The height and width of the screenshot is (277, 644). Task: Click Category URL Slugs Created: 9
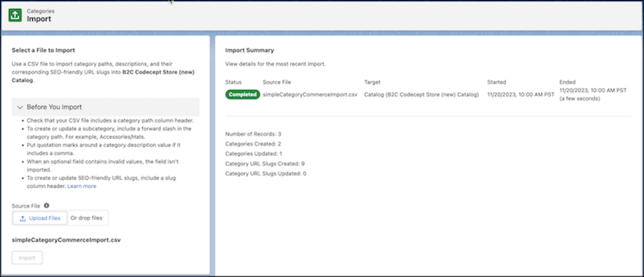pos(265,164)
